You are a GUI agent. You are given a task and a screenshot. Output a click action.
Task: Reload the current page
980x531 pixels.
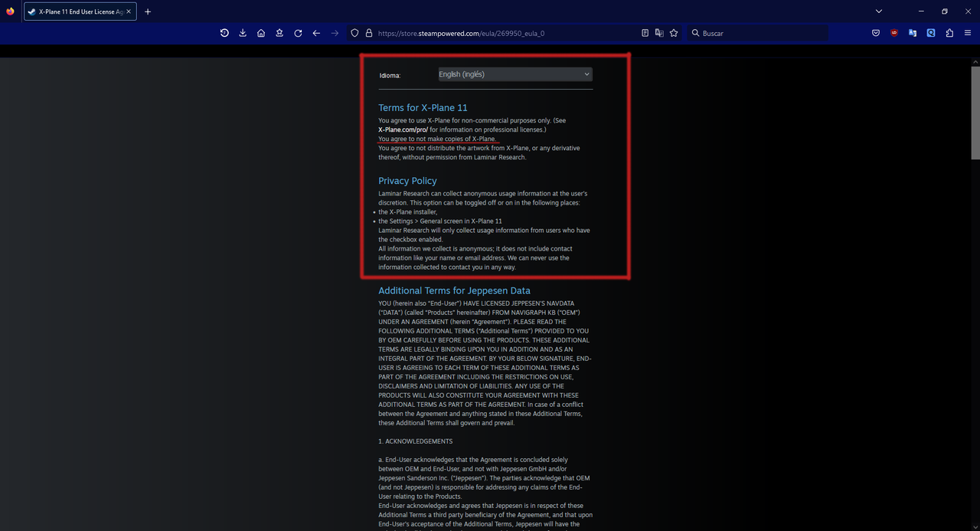298,33
